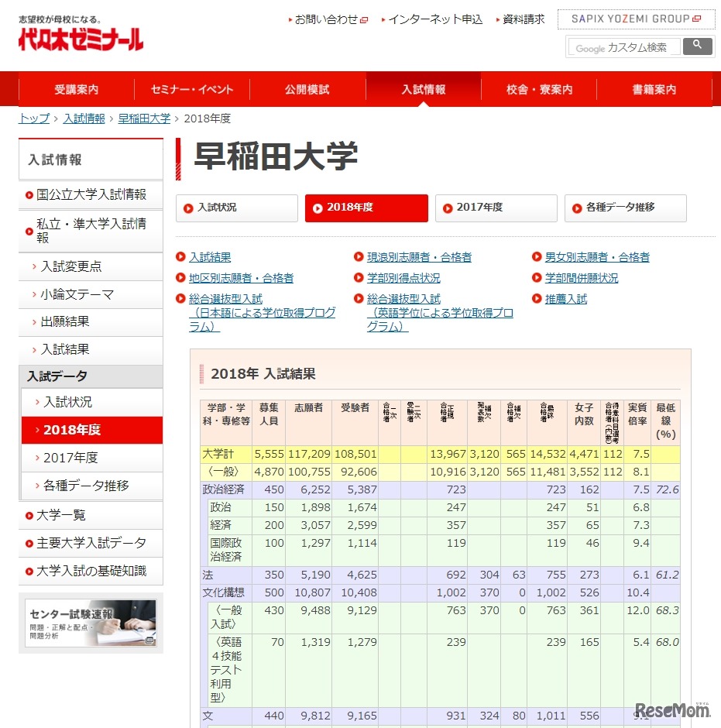The width and height of the screenshot is (721, 728).
Task: Click the SAPIX YOZEMI GROUP link
Action: [635, 19]
